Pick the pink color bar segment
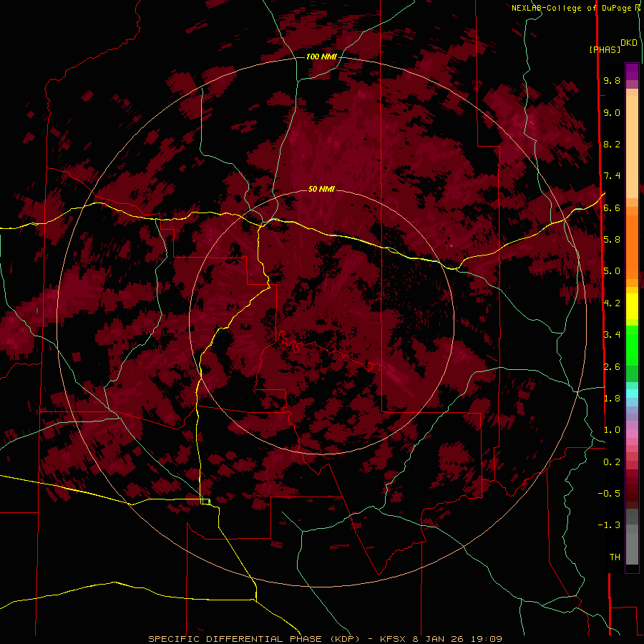The width and height of the screenshot is (644, 644). (632, 434)
